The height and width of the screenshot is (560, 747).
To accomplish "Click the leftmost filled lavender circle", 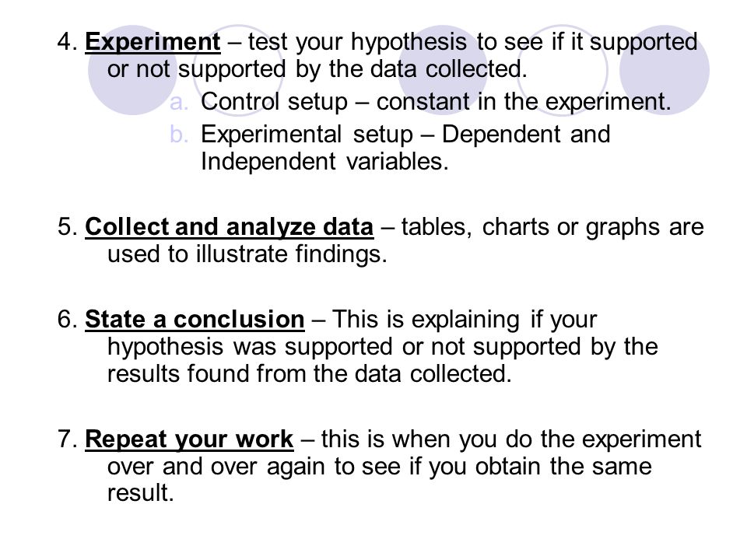I will pyautogui.click(x=133, y=70).
